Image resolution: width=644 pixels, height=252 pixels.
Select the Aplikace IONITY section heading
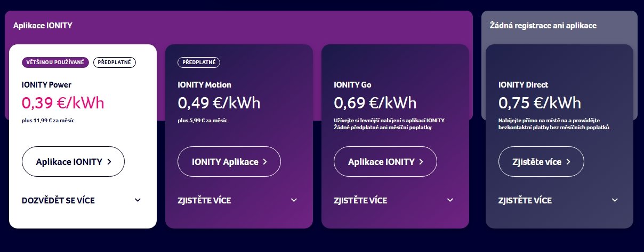pyautogui.click(x=43, y=25)
